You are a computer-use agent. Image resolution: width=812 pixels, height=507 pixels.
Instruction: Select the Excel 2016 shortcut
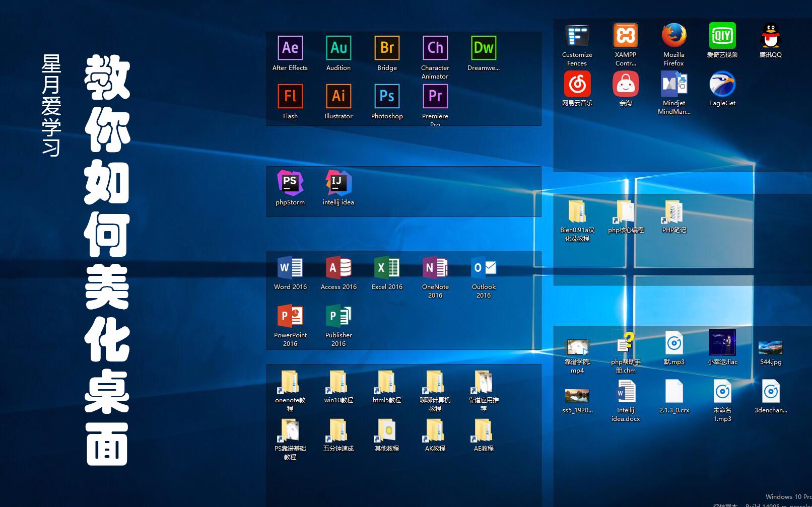tap(387, 267)
